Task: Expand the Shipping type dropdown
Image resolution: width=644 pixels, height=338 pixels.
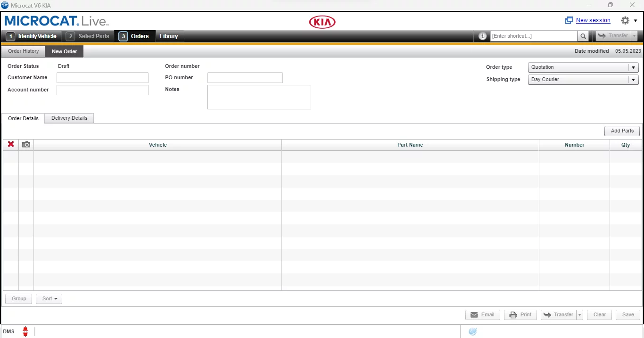Action: point(633,80)
